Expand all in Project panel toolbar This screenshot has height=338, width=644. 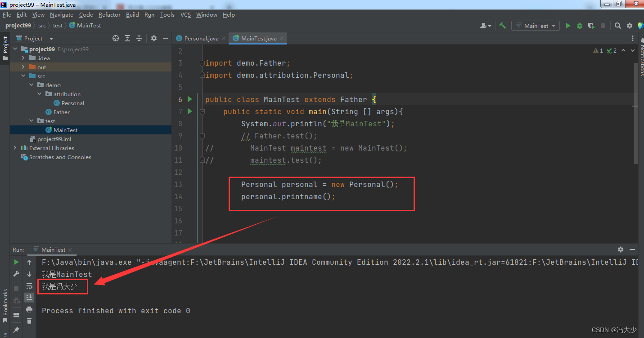[x=127, y=38]
